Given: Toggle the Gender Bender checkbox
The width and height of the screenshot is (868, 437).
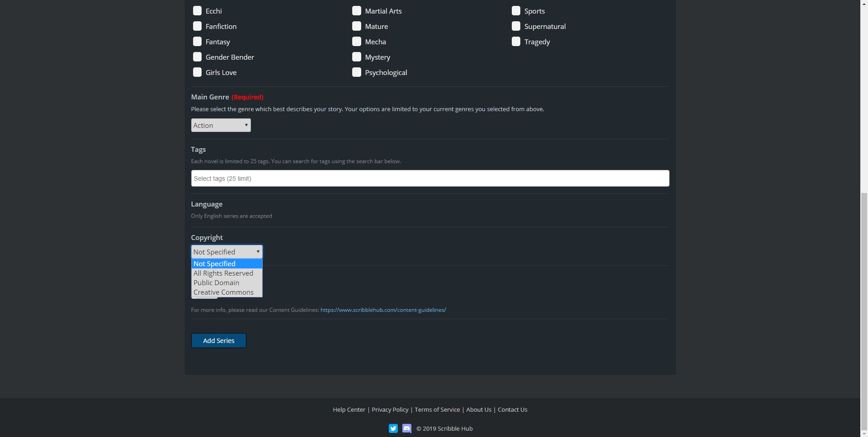Looking at the screenshot, I should pos(197,57).
